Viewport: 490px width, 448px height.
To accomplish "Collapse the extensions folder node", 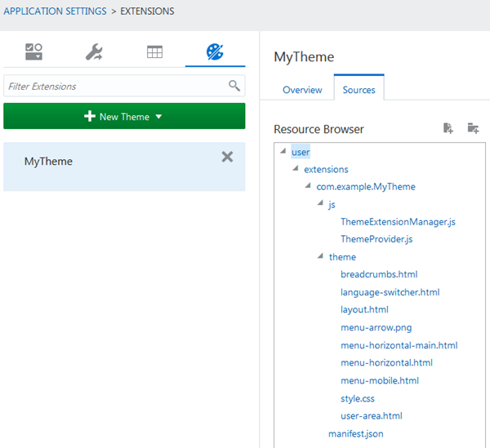I will point(296,169).
